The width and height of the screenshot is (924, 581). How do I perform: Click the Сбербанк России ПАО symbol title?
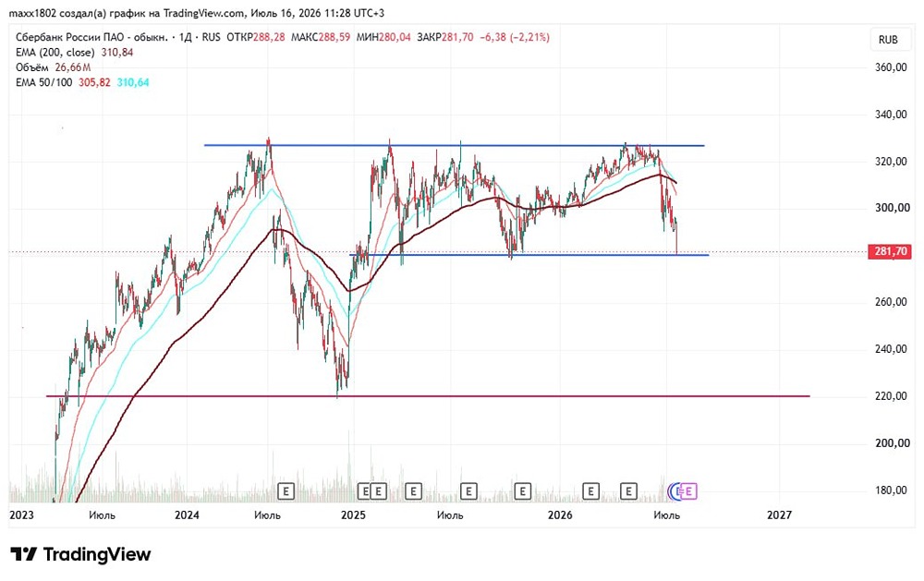tap(91, 37)
